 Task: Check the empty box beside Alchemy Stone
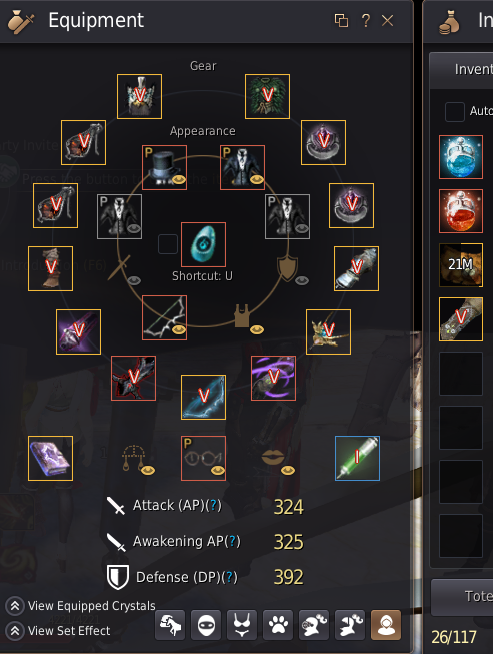click(x=168, y=244)
